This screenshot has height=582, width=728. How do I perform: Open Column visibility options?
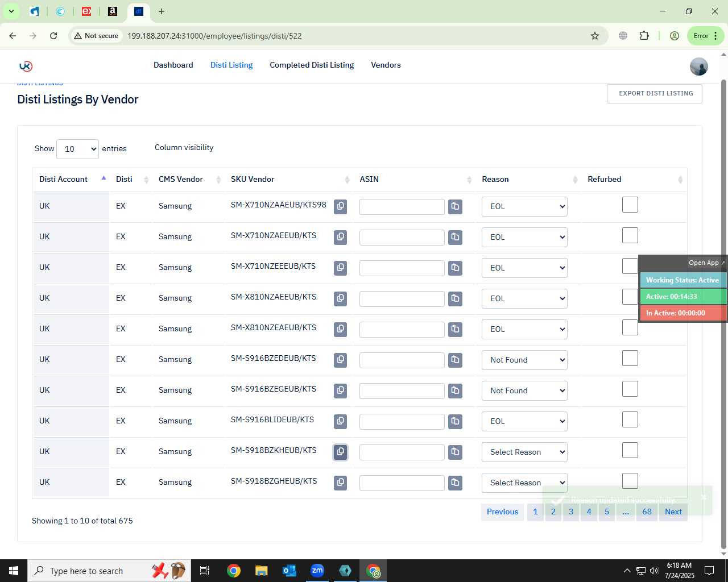(184, 147)
